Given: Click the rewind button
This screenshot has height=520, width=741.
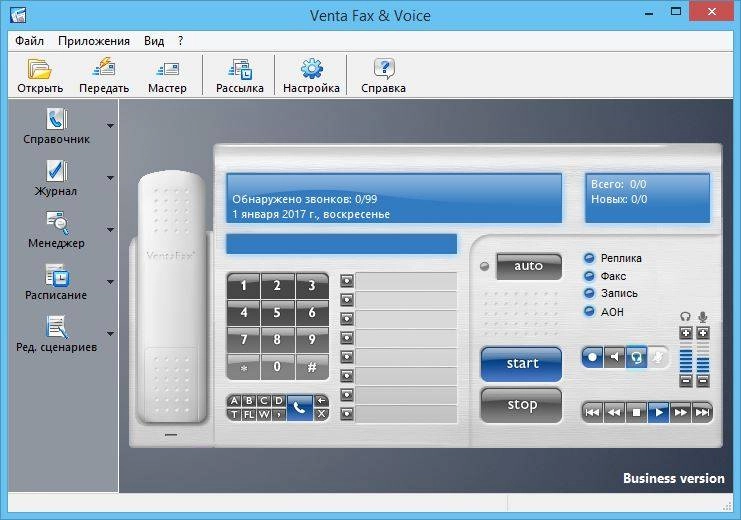Looking at the screenshot, I should (x=615, y=412).
